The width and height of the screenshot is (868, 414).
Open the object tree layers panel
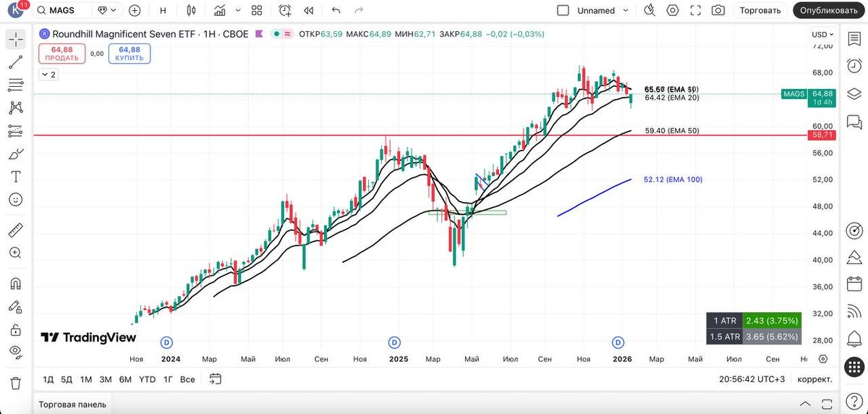854,93
